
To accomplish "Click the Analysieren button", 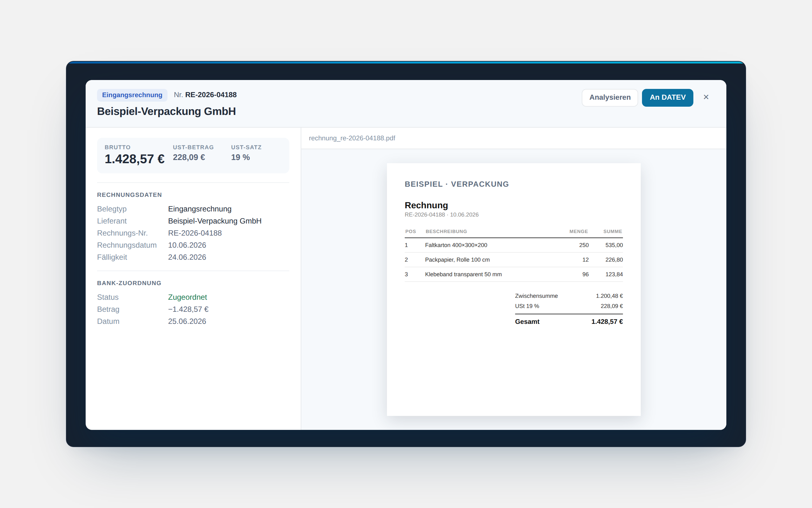I will pyautogui.click(x=610, y=97).
